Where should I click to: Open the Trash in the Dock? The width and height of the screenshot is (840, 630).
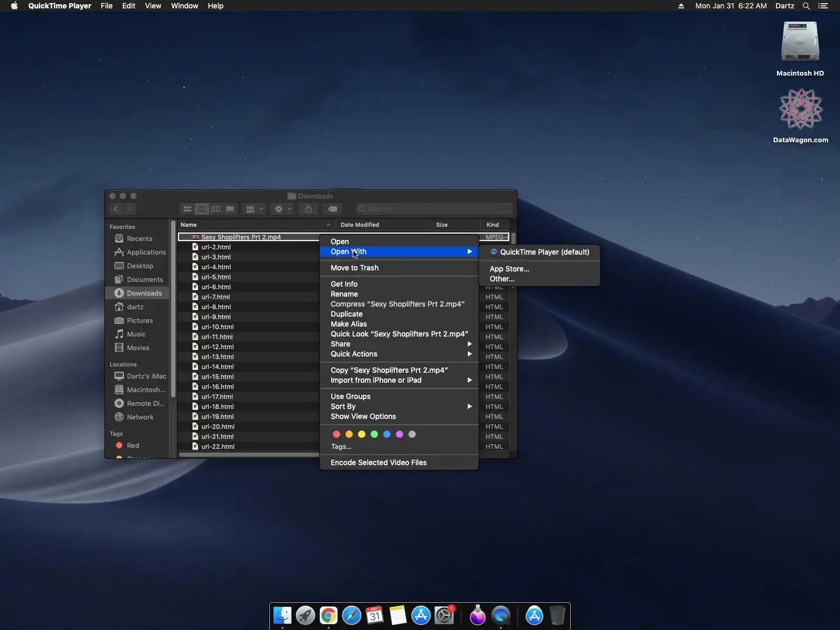(x=558, y=615)
